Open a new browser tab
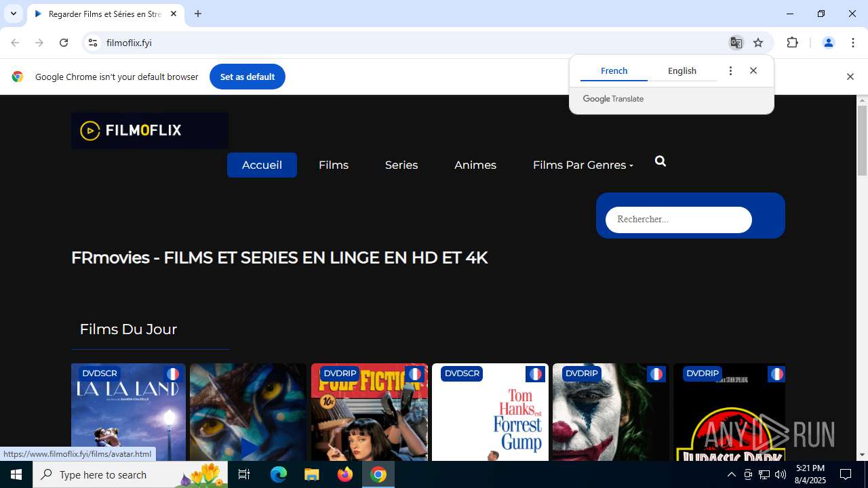Image resolution: width=868 pixels, height=488 pixels. coord(198,14)
